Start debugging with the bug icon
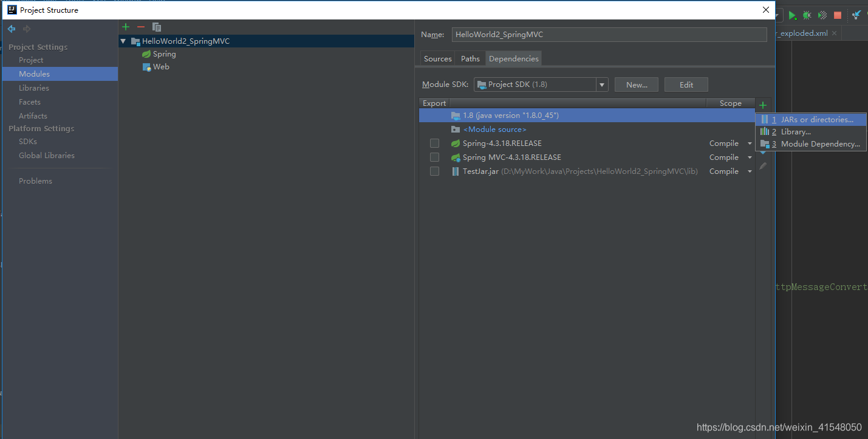Viewport: 868px width, 439px height. (x=807, y=15)
